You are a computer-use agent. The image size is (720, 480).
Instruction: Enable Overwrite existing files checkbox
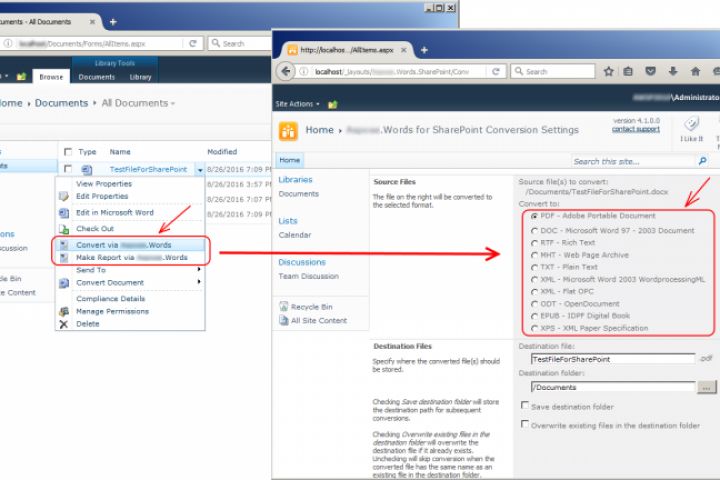point(524,424)
